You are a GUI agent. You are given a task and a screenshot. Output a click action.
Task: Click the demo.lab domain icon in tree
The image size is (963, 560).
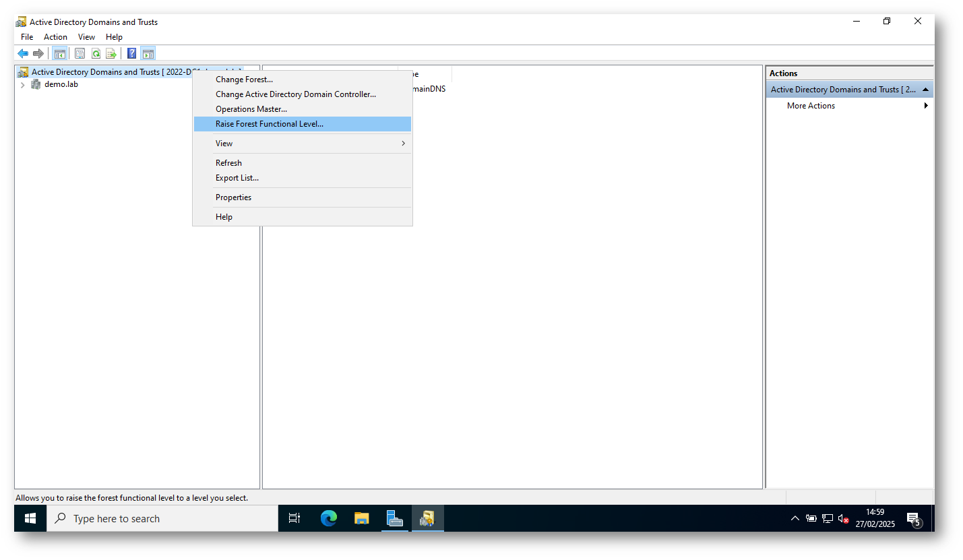(36, 84)
